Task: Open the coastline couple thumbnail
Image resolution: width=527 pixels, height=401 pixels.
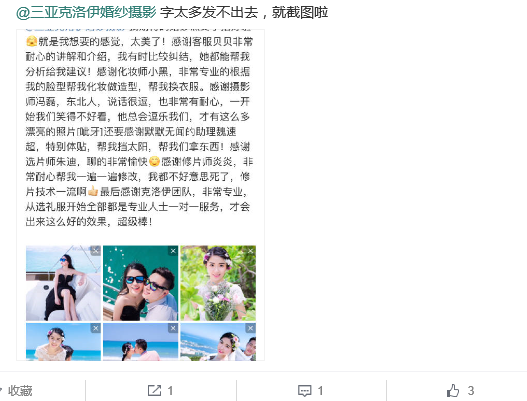Action: [218, 342]
